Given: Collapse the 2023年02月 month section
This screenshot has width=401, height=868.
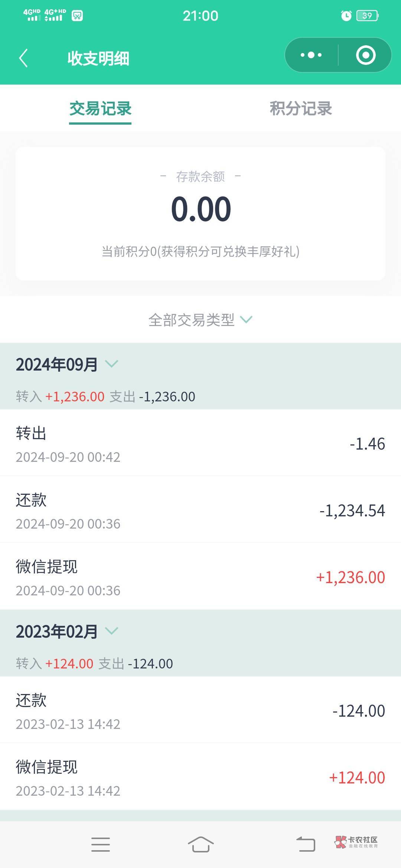Looking at the screenshot, I should pos(111,631).
